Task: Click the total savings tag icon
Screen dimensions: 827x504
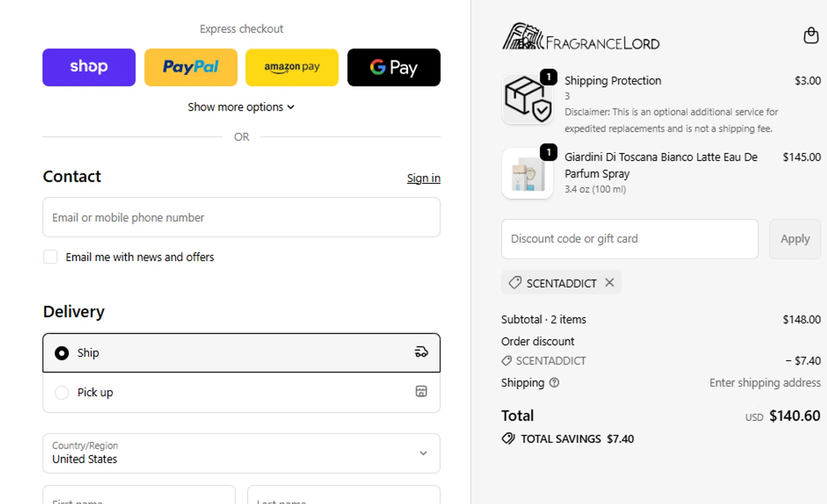Action: (x=508, y=438)
